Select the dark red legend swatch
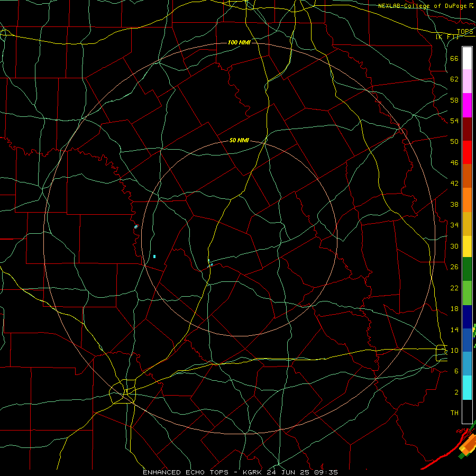The height and width of the screenshot is (476, 476). pos(467,129)
